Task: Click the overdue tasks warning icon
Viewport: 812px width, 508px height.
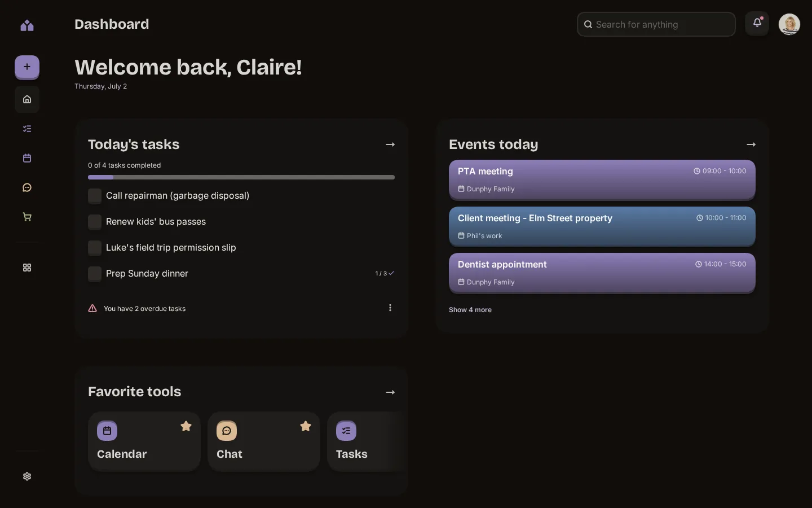Action: pyautogui.click(x=92, y=308)
